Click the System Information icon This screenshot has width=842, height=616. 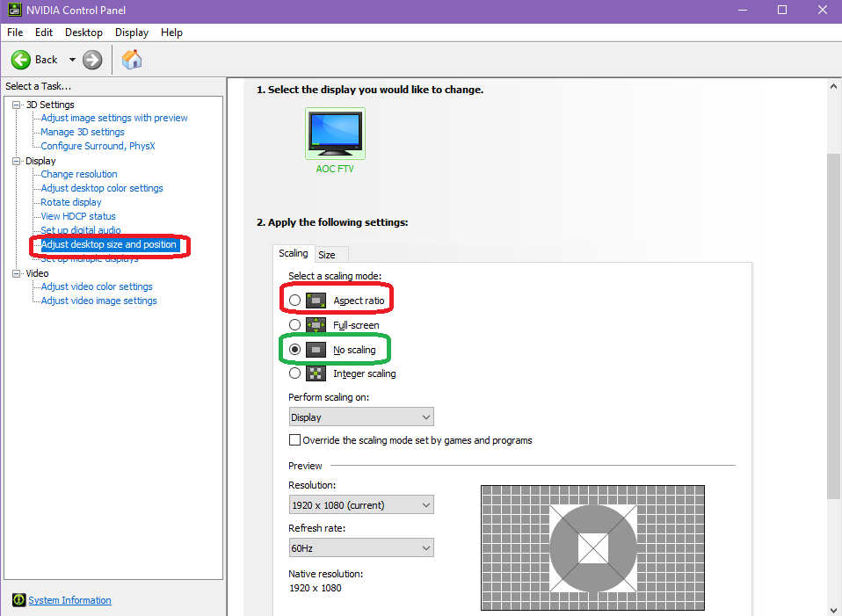tap(18, 600)
